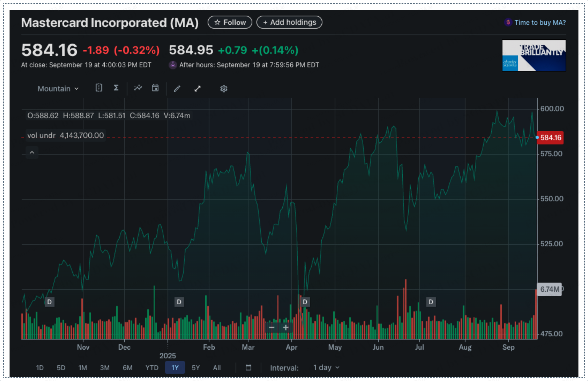The height and width of the screenshot is (381, 588).
Task: Select the YTD time range
Action: click(152, 367)
